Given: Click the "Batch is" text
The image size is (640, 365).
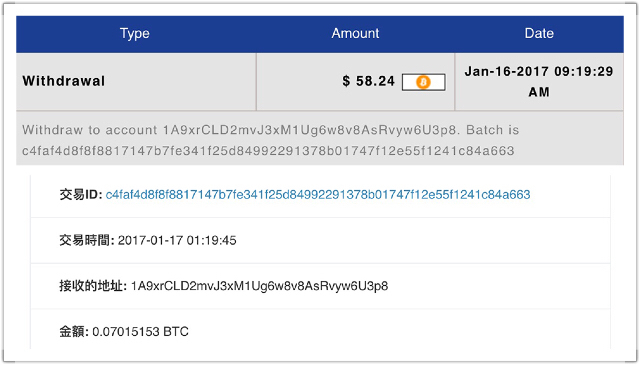Looking at the screenshot, I should [x=493, y=130].
